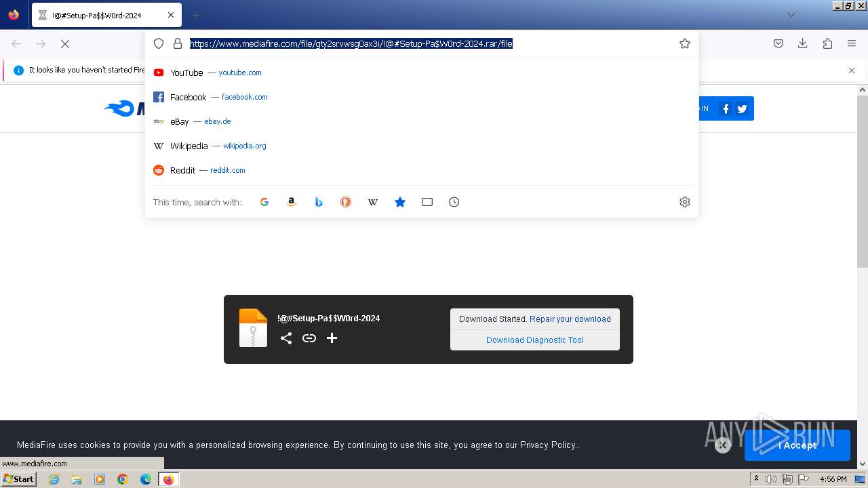
Task: Open the Downloads panel
Action: [803, 43]
